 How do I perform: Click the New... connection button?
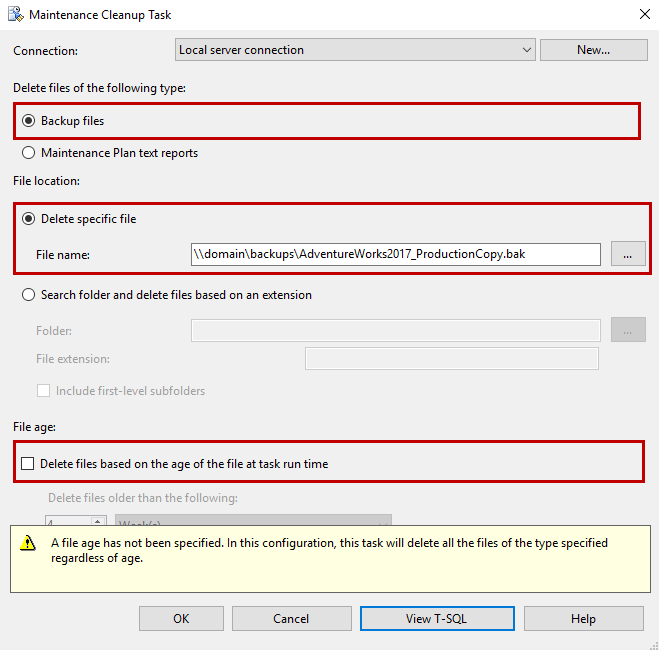pos(593,50)
